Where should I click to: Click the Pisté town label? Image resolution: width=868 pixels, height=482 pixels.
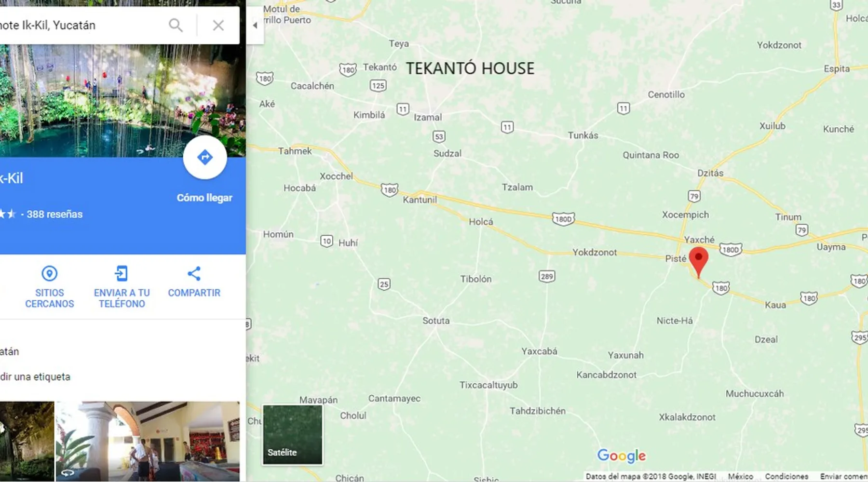pos(676,259)
